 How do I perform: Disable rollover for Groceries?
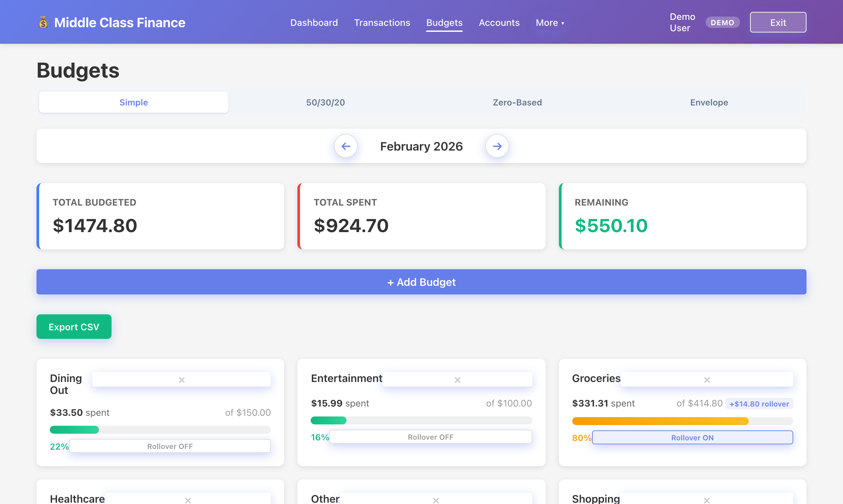tap(692, 437)
